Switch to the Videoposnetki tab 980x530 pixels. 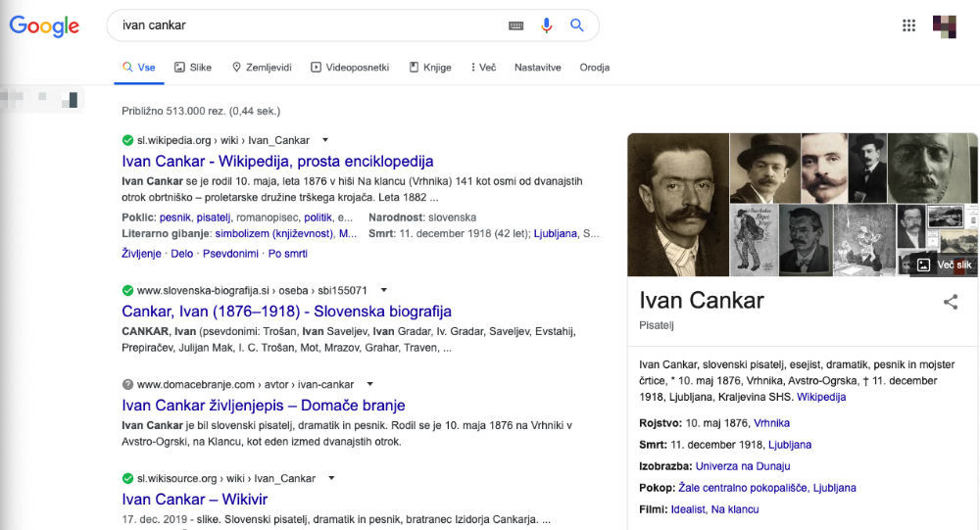(350, 68)
